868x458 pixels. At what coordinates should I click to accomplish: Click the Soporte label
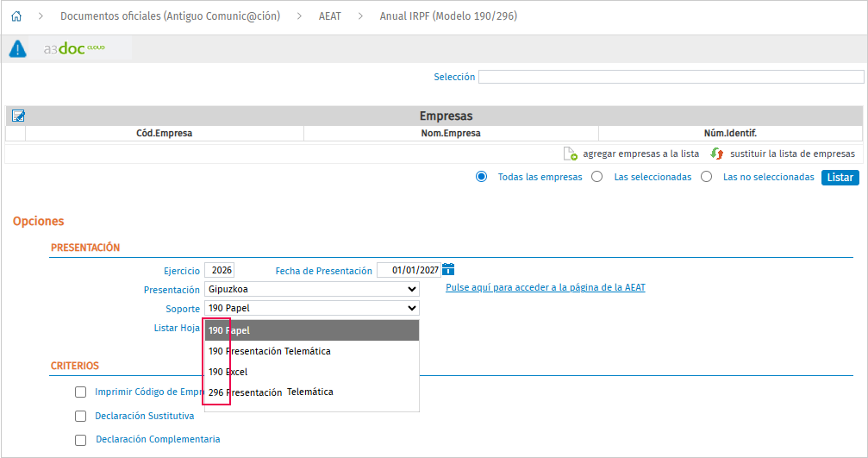(x=183, y=309)
